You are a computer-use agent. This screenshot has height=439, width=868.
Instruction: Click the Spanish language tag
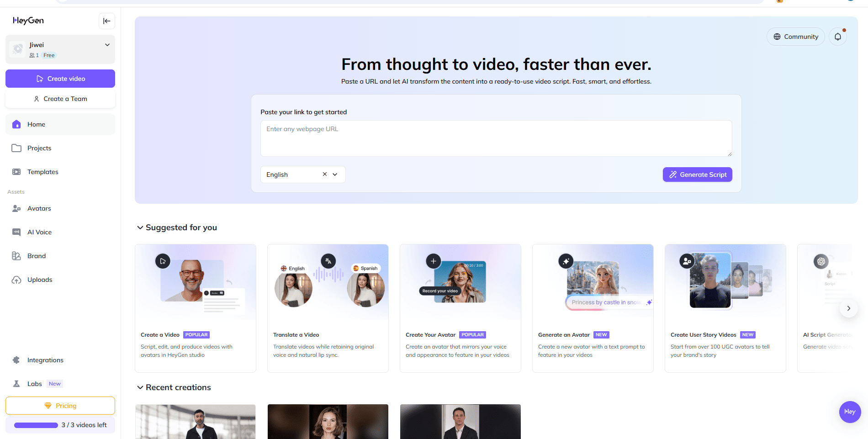pos(365,269)
